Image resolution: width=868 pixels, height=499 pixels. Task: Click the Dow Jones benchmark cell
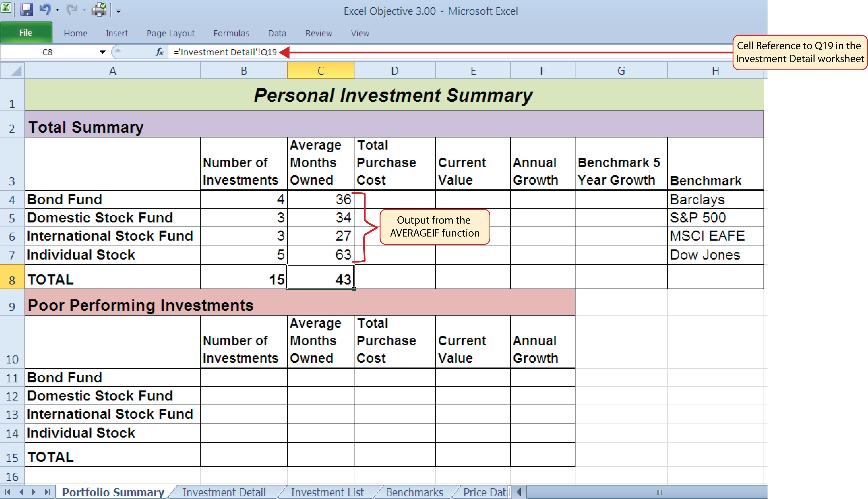715,255
